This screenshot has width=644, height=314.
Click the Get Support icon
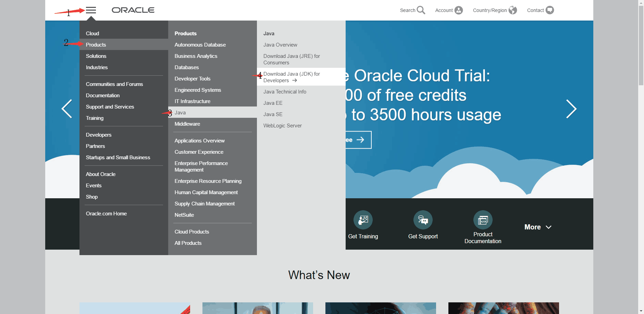[x=423, y=220]
